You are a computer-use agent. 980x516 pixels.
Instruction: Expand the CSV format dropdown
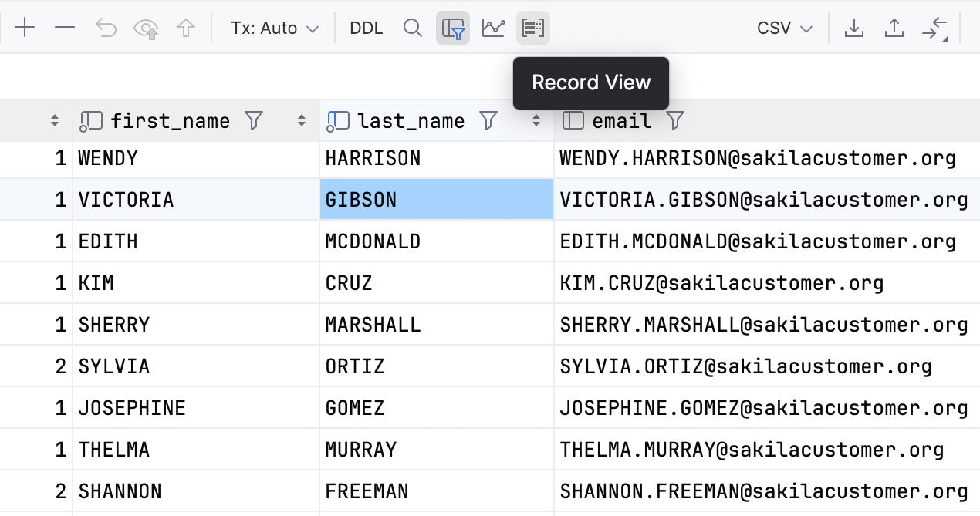[x=785, y=29]
